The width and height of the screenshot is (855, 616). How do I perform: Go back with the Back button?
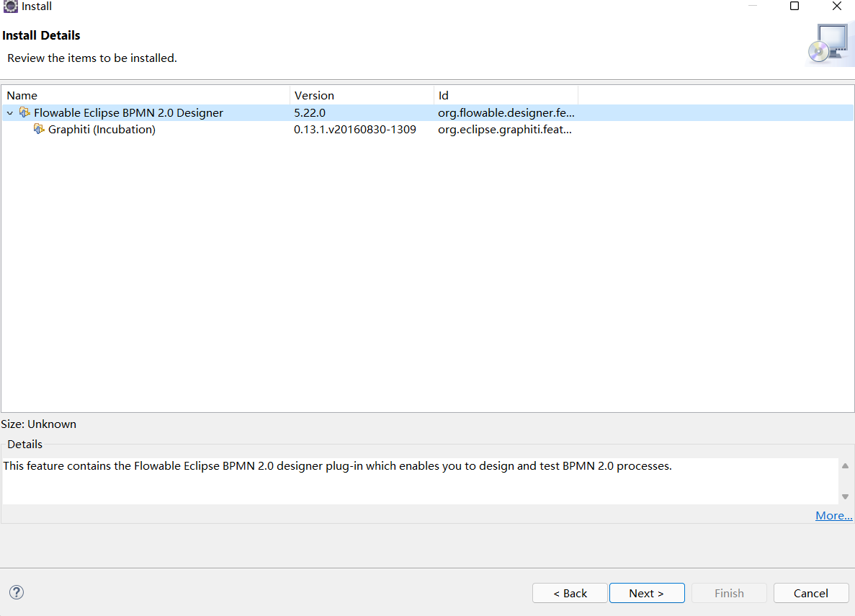point(570,592)
